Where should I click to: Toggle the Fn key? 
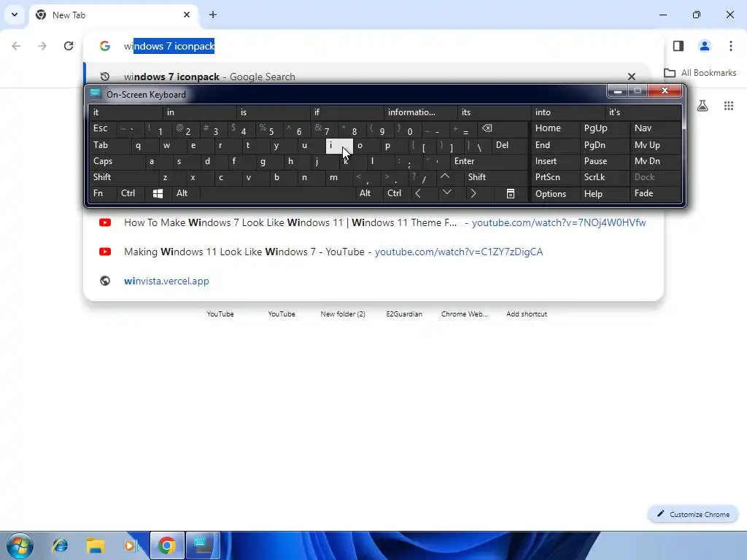(102, 193)
